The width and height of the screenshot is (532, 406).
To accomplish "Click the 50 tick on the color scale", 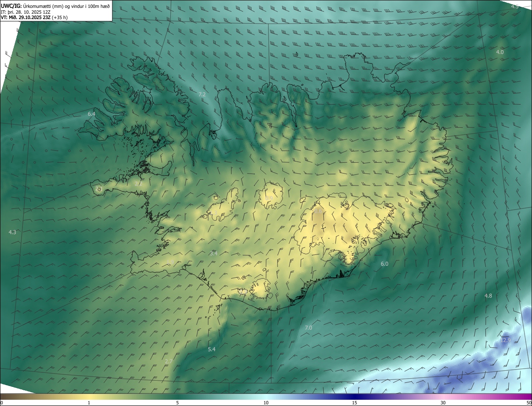I will coord(529,403).
